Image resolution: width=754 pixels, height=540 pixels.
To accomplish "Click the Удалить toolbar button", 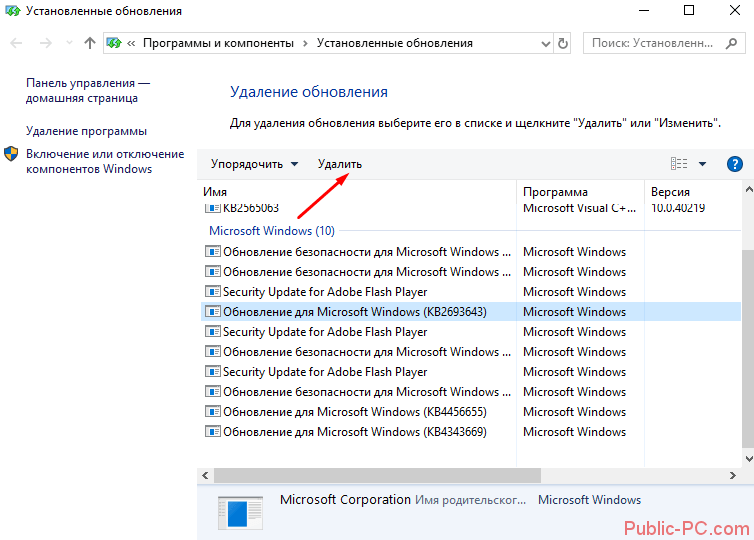I will [339, 164].
